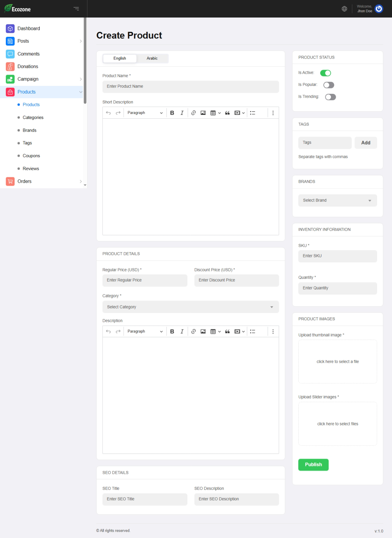The height and width of the screenshot is (538, 392).
Task: Insert image in Description editor toolbar
Action: (x=203, y=331)
